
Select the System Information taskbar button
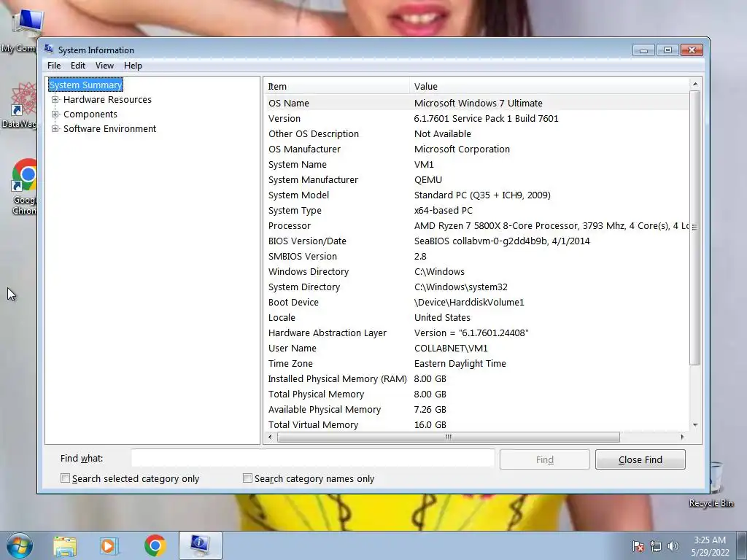(x=200, y=545)
